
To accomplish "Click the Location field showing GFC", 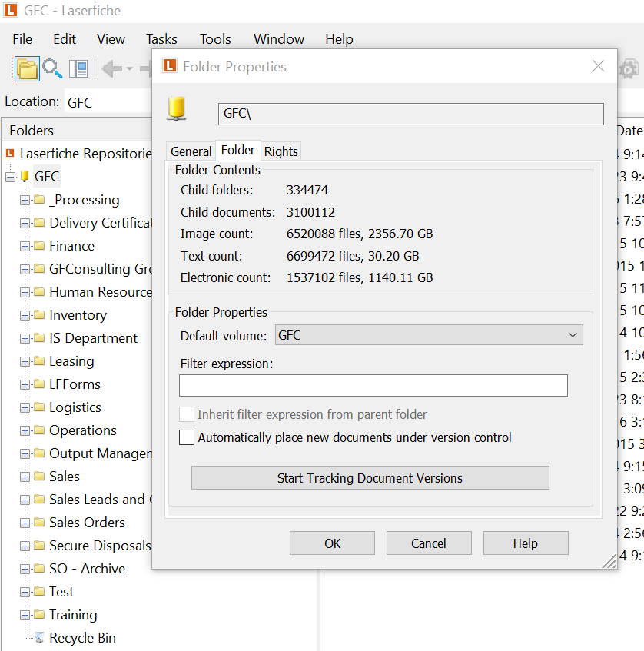I will coord(108,102).
